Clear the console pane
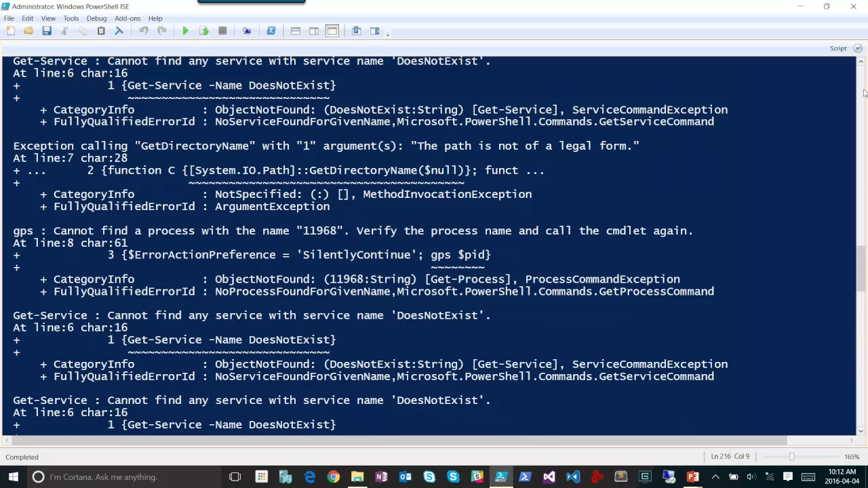Screen dimensions: 868x488 tap(119, 31)
